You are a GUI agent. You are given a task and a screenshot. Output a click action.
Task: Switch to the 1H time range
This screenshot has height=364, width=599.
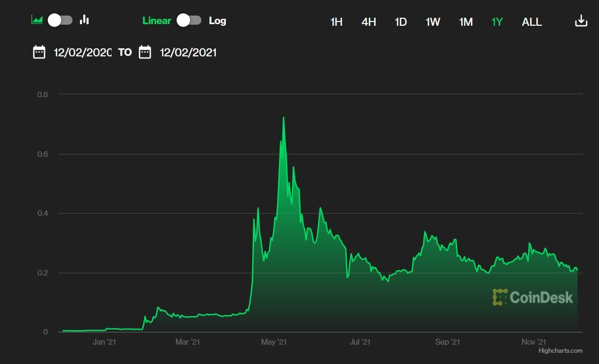coord(336,22)
